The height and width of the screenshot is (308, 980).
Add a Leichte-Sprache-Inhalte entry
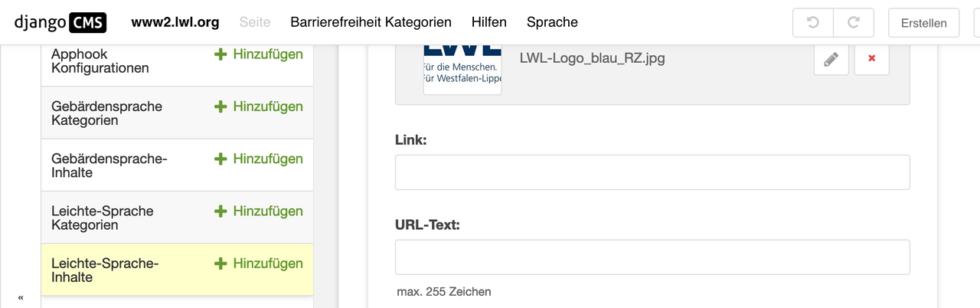259,263
